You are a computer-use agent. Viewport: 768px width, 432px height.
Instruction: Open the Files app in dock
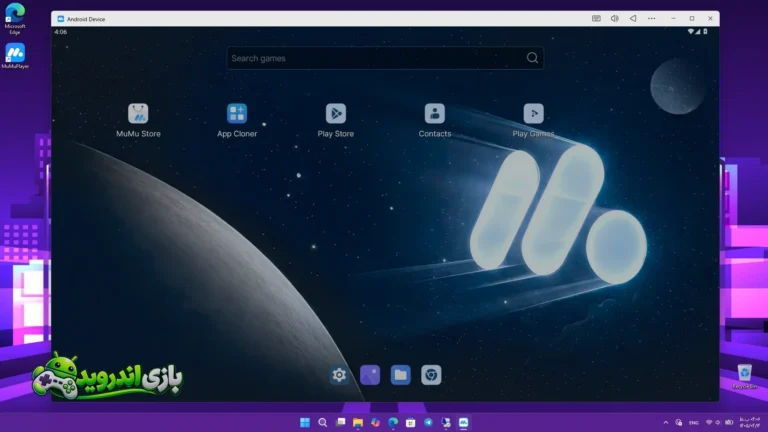click(401, 375)
